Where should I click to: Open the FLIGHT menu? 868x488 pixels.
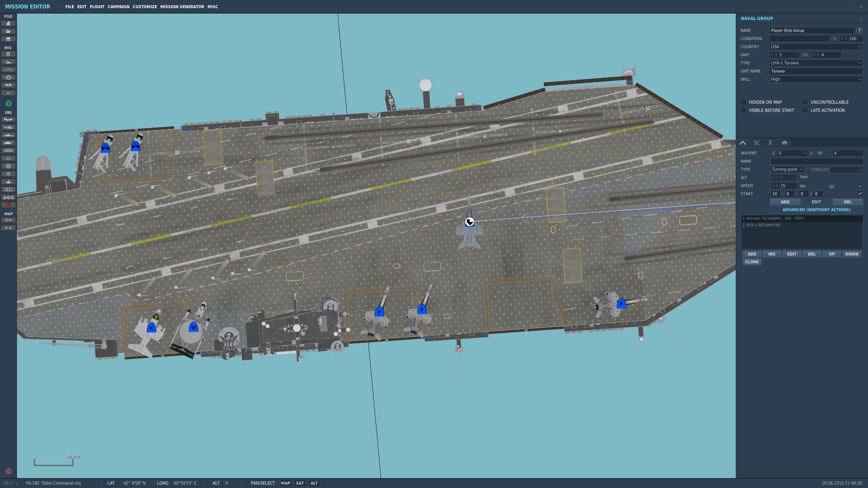click(97, 7)
